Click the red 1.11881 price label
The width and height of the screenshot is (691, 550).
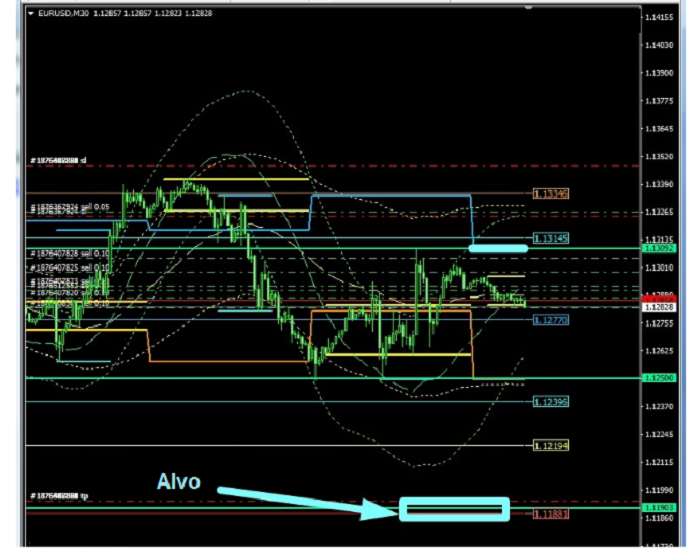coord(551,514)
